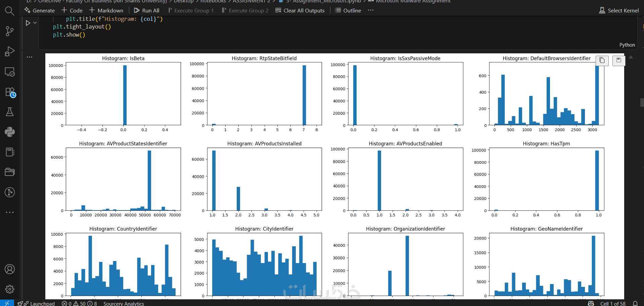The width and height of the screenshot is (644, 306).
Task: Click Select Kernel button
Action: [x=619, y=10]
